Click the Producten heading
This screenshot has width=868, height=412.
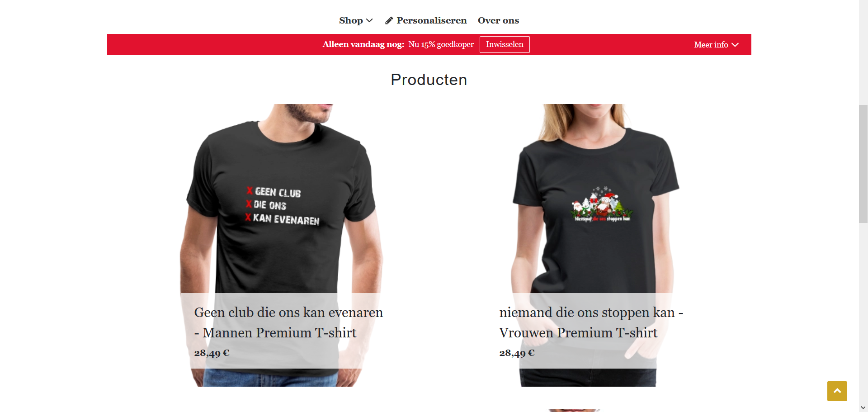pyautogui.click(x=429, y=80)
